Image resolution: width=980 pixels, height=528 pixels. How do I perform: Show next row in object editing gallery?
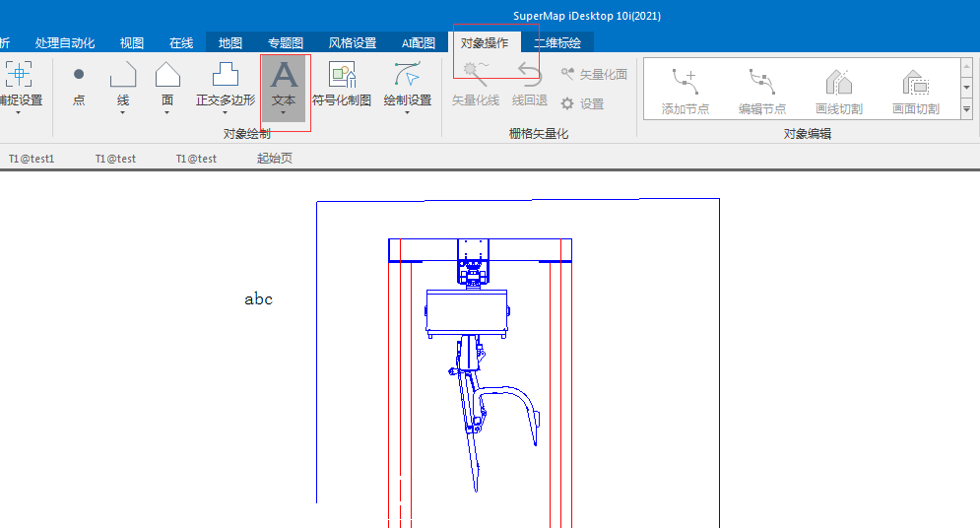pyautogui.click(x=967, y=88)
